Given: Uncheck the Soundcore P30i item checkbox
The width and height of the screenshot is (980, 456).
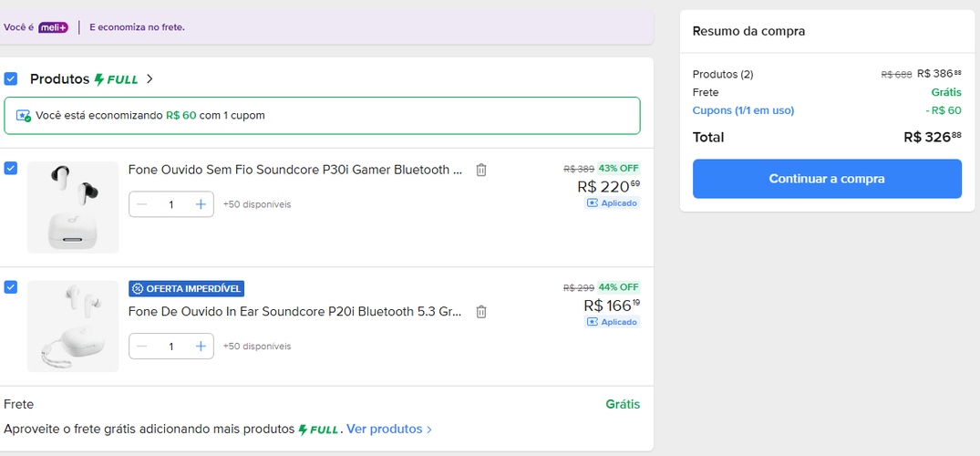Looking at the screenshot, I should pos(11,168).
